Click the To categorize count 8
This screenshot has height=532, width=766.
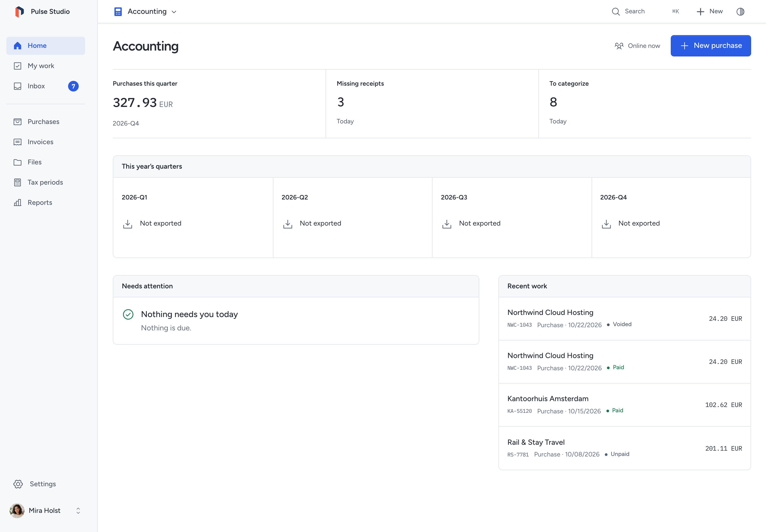click(x=553, y=102)
